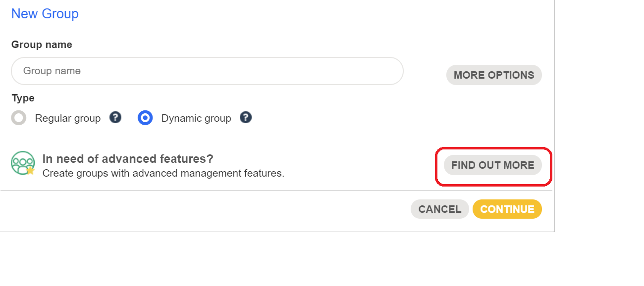Click the question mark beside Regular group
The height and width of the screenshot is (286, 644).
115,118
